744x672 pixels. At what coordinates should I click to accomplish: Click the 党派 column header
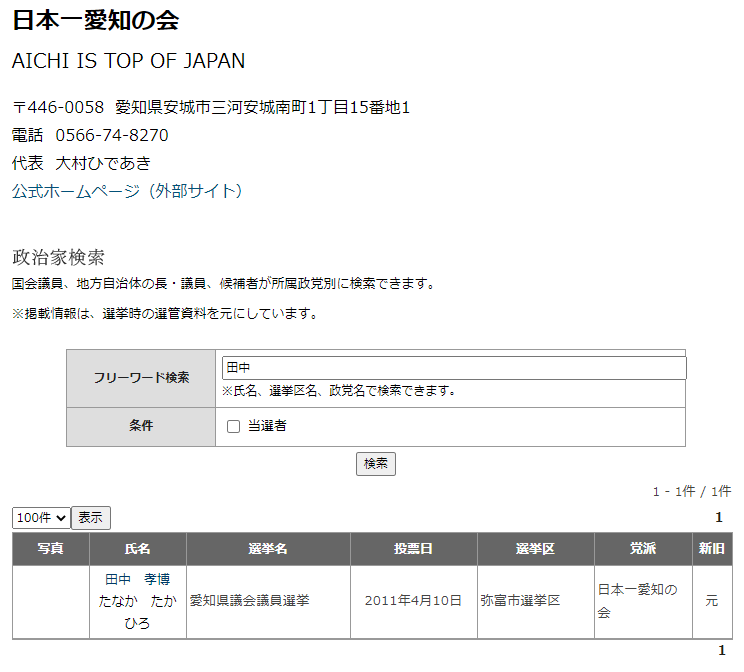[643, 549]
